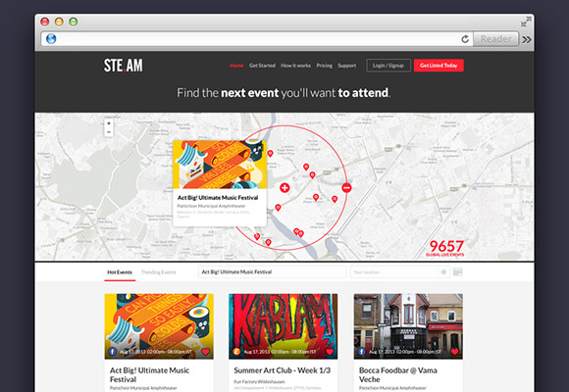
Task: Click Pattichion Municipal Amphitheater in map popup
Action: coord(211,206)
